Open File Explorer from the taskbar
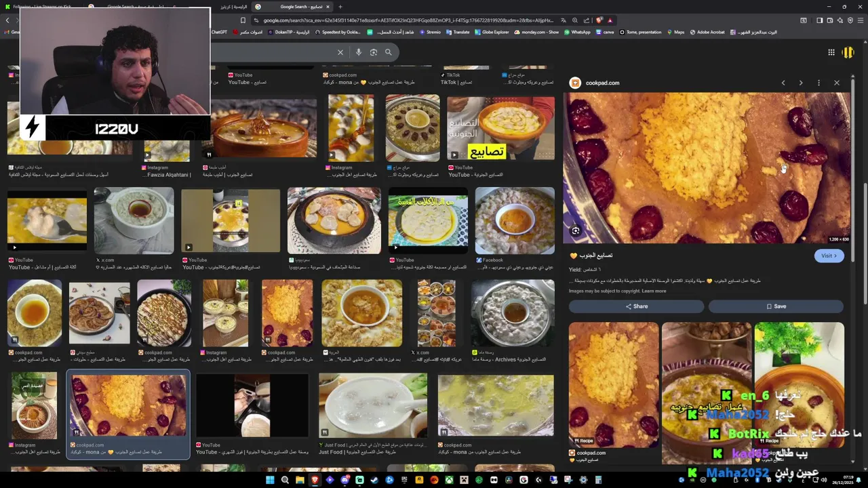 point(300,480)
